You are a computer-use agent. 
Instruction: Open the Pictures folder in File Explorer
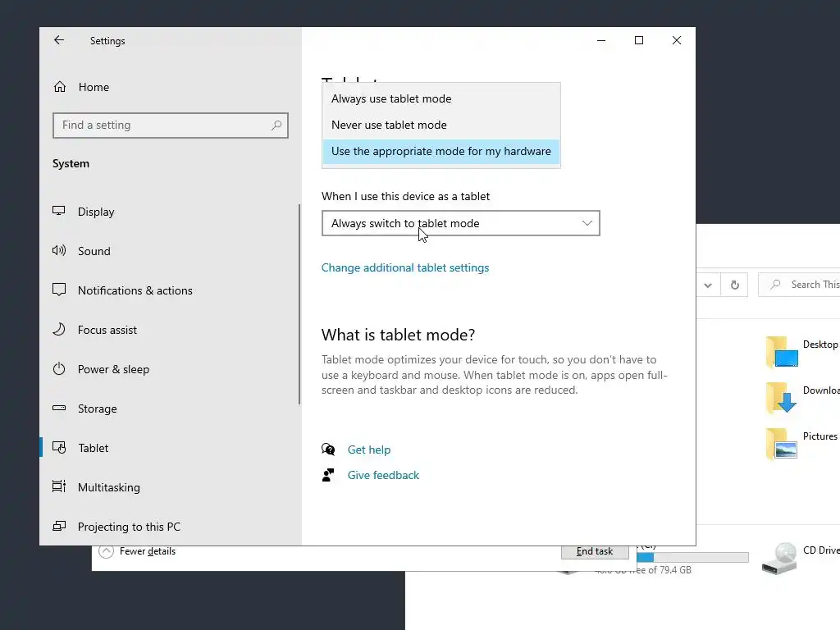pyautogui.click(x=801, y=443)
